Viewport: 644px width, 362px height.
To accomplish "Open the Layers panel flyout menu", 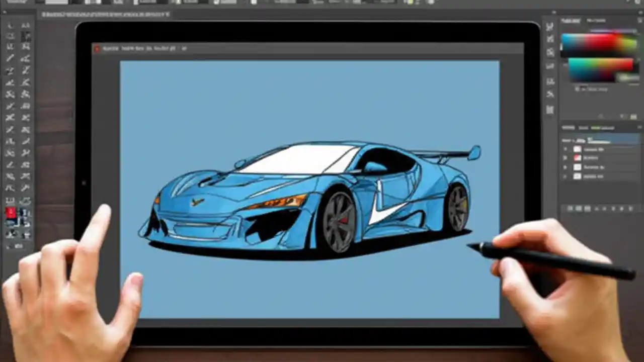I will coord(639,127).
